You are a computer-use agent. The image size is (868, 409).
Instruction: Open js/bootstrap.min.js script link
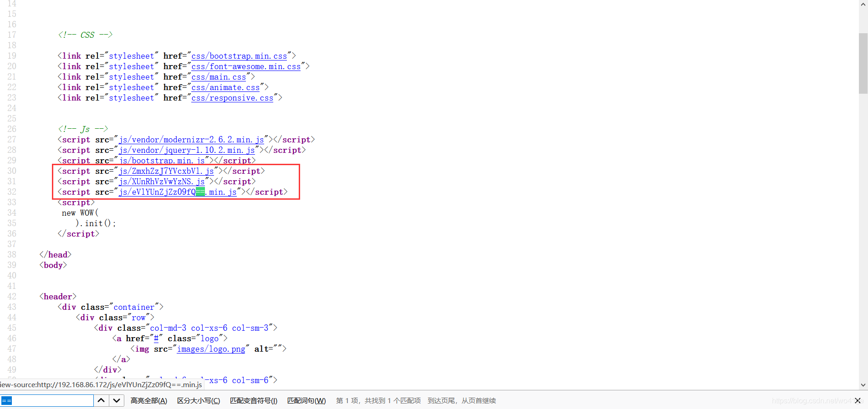(162, 161)
